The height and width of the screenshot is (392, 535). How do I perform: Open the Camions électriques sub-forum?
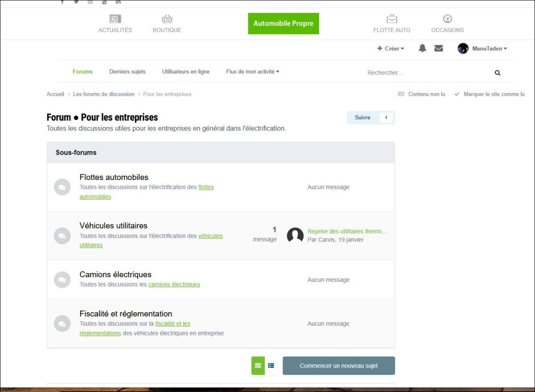115,274
